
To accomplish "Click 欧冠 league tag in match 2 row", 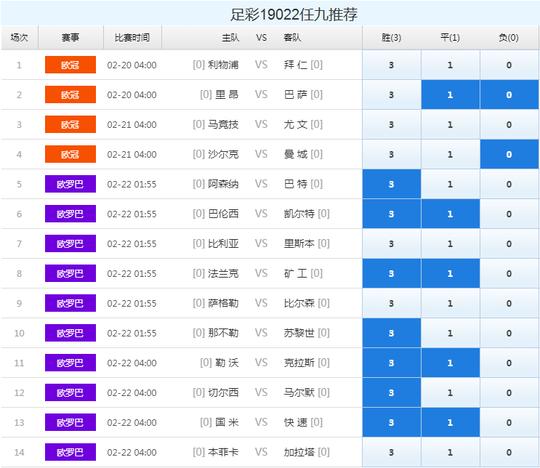I will point(70,95).
